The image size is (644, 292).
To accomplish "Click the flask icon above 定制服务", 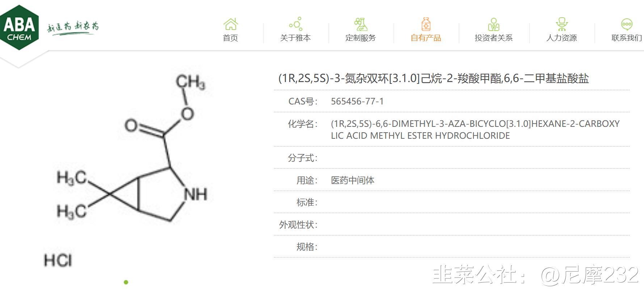I will point(361,24).
